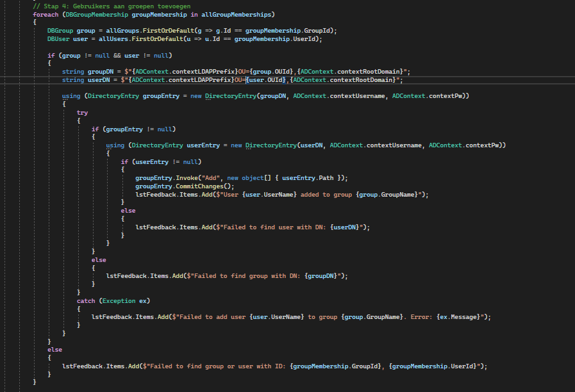Click the "if (group != null && user != null)" condition
This screenshot has width=575, height=392.
tap(110, 56)
